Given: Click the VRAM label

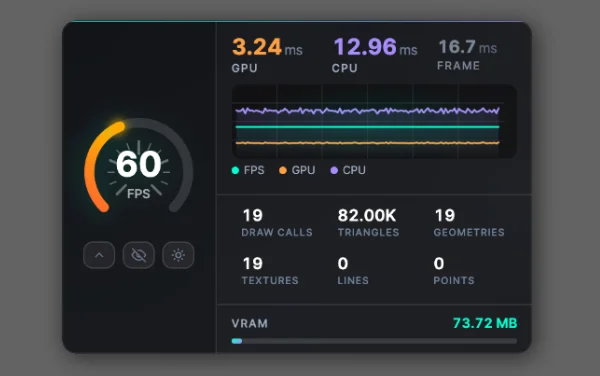Looking at the screenshot, I should (249, 324).
